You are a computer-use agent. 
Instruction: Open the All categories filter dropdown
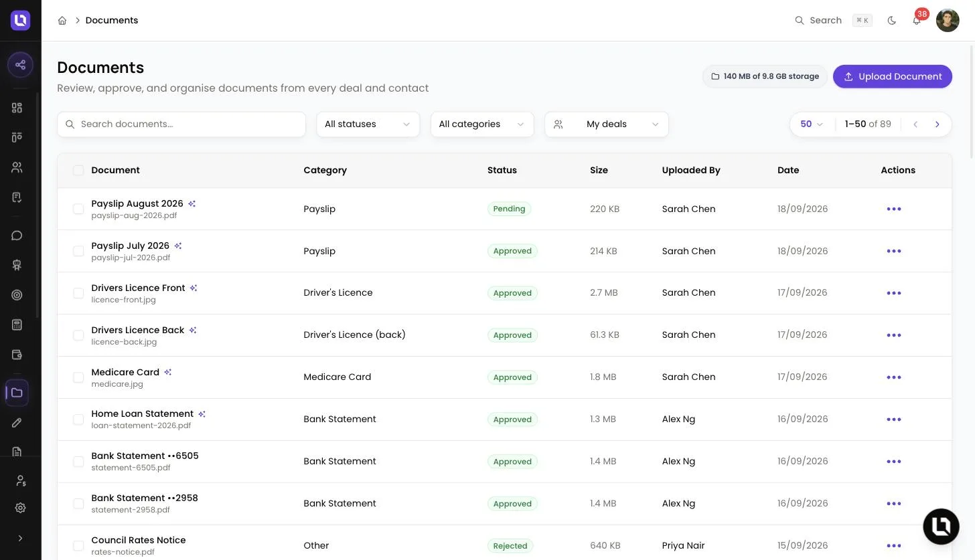click(x=482, y=124)
